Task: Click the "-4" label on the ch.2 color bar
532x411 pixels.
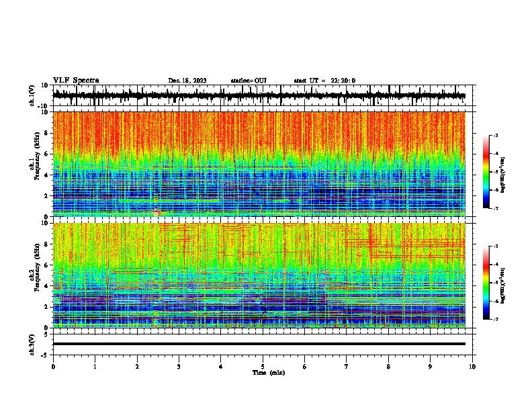Action: pos(496,265)
